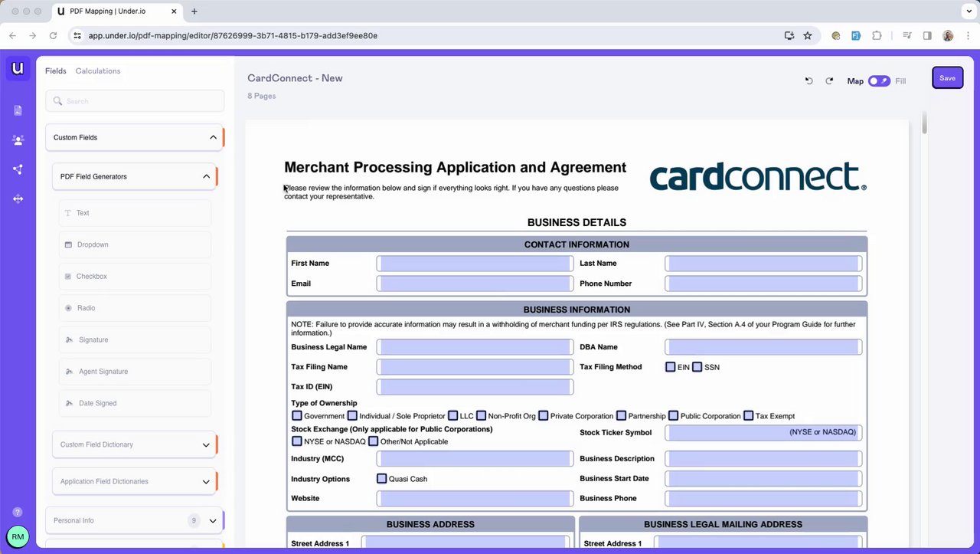Image resolution: width=980 pixels, height=554 pixels.
Task: Click the install app icon in address bar
Action: [789, 35]
